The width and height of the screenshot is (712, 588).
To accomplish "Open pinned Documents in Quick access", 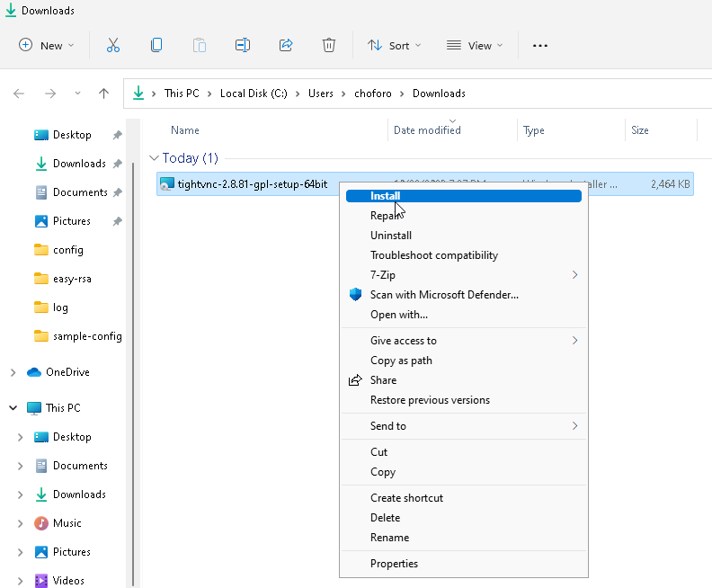I will point(80,192).
